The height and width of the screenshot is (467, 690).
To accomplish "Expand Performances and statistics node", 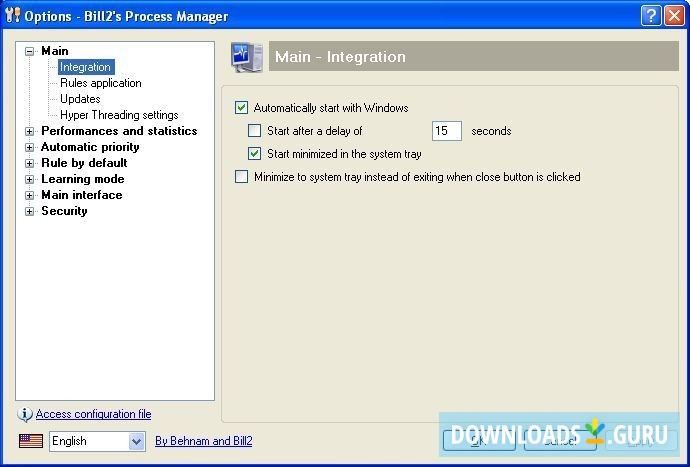I will coord(29,131).
